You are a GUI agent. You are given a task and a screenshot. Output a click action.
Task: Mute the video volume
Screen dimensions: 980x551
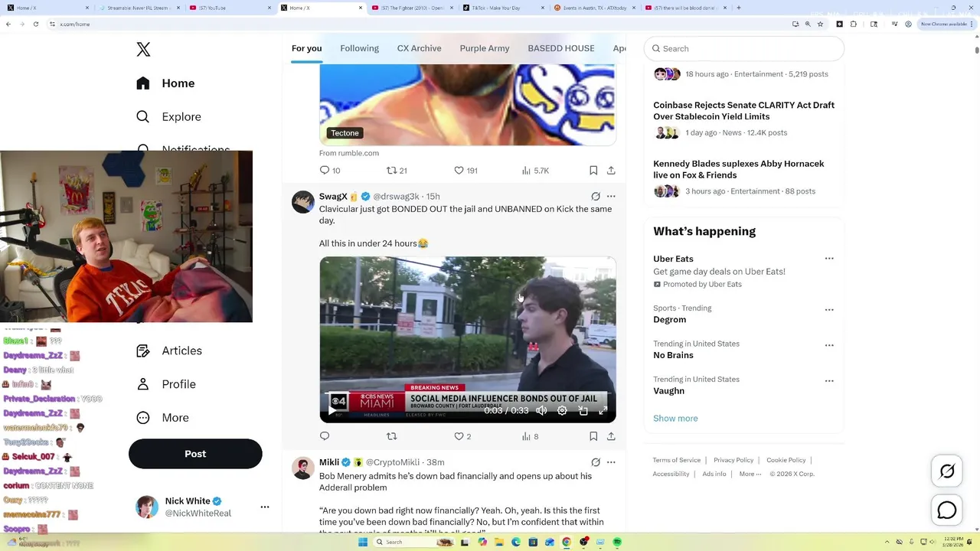(541, 411)
